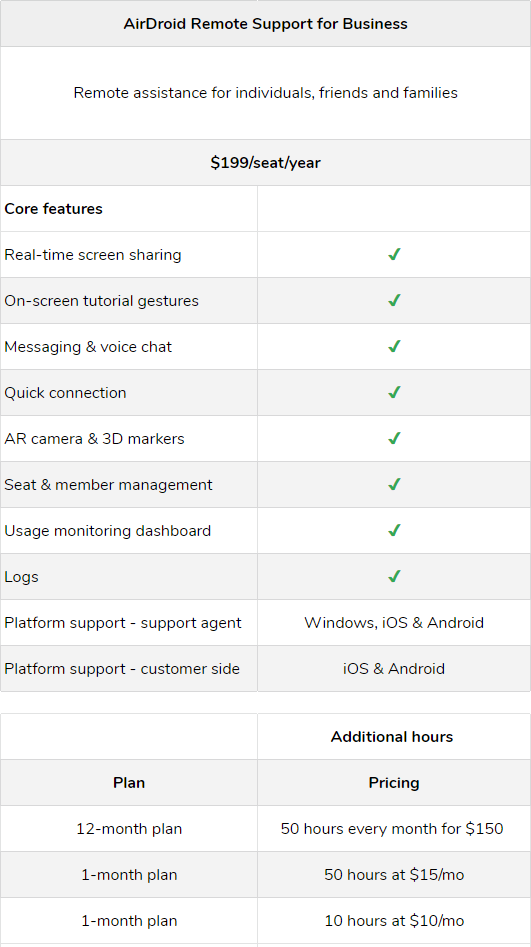Click the 10 hours at $10/mo cell
This screenshot has width=531, height=947.
coord(394,920)
